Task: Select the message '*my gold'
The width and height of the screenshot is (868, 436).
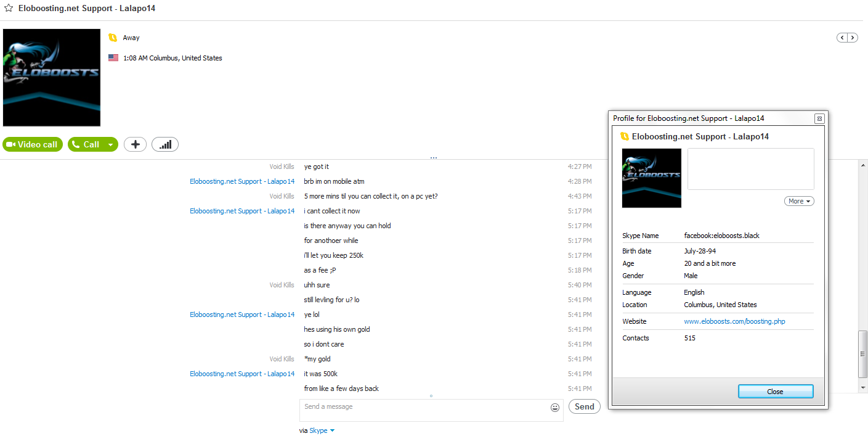Action: 317,359
